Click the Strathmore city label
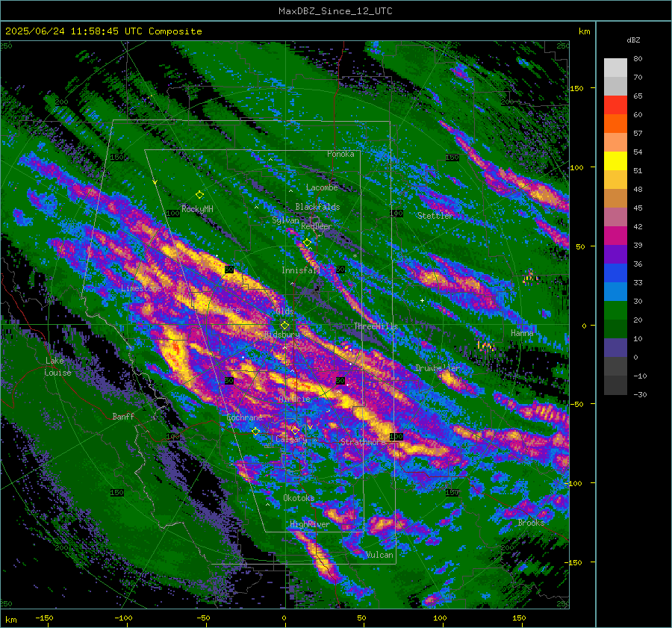This screenshot has width=672, height=628. (363, 441)
